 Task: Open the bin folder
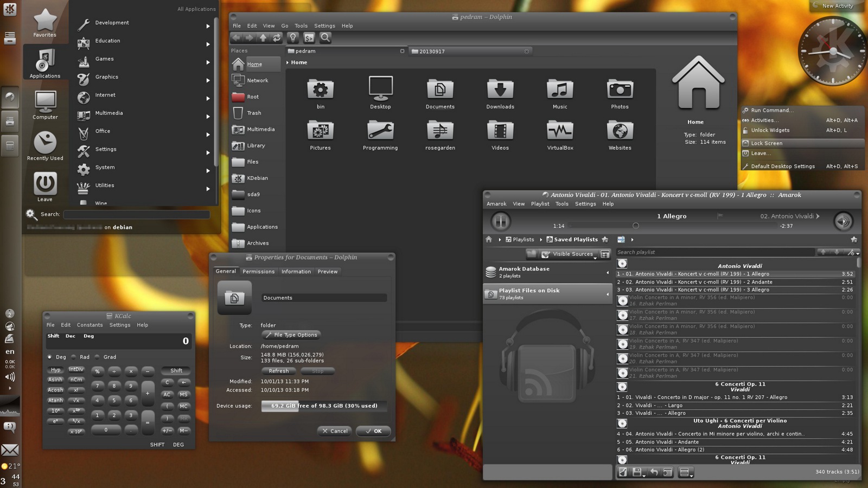tap(321, 93)
